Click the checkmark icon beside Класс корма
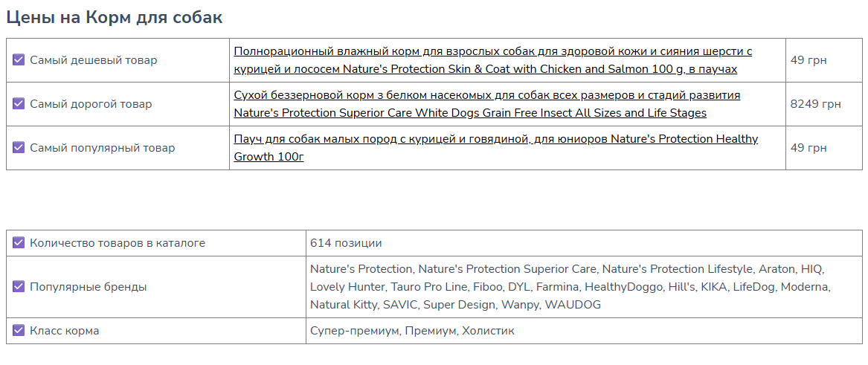The height and width of the screenshot is (365, 868). pyautogui.click(x=19, y=331)
